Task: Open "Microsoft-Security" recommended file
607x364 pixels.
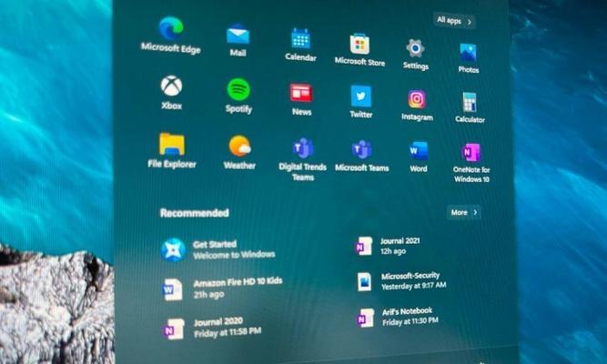Action: [x=410, y=276]
